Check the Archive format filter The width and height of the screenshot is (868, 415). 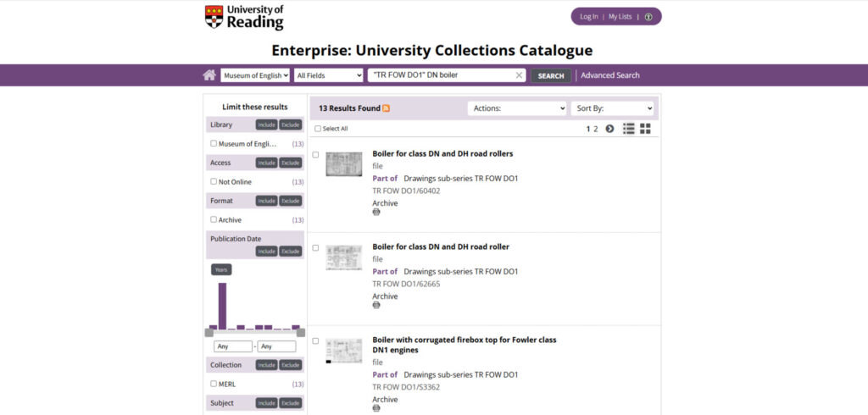pyautogui.click(x=214, y=219)
